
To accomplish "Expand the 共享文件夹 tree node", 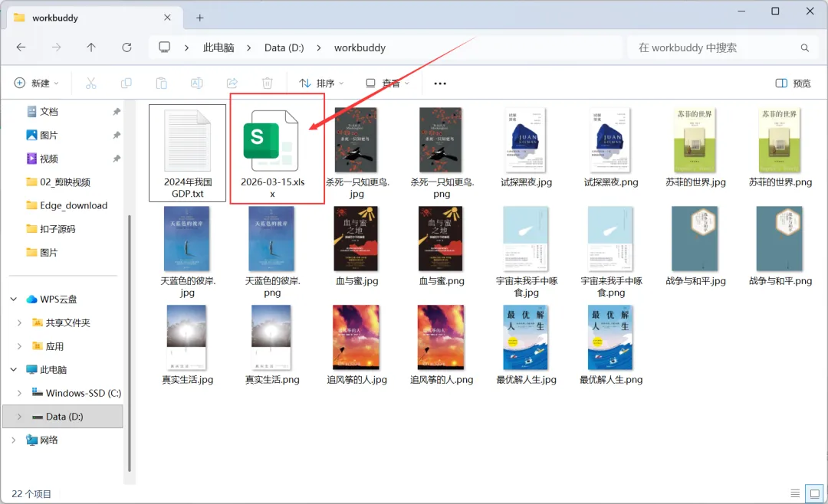I will point(19,323).
